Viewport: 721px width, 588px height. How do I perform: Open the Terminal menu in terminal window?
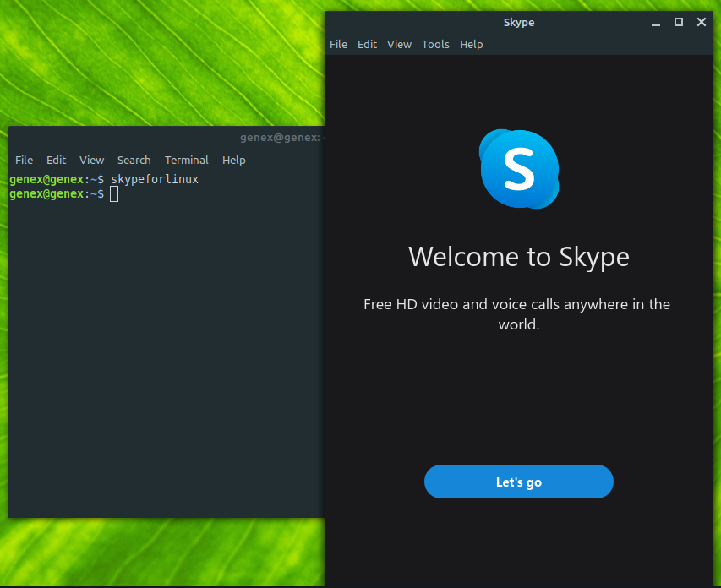point(187,160)
